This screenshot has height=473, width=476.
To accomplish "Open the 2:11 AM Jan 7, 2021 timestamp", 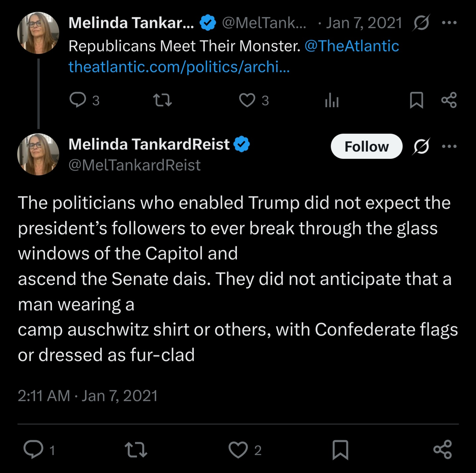I will (88, 396).
